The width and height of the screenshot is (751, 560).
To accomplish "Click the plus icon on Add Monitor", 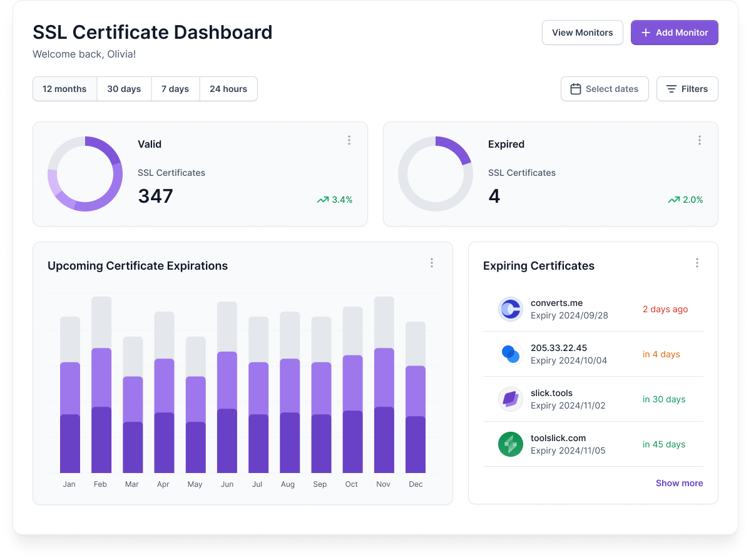I will 645,32.
